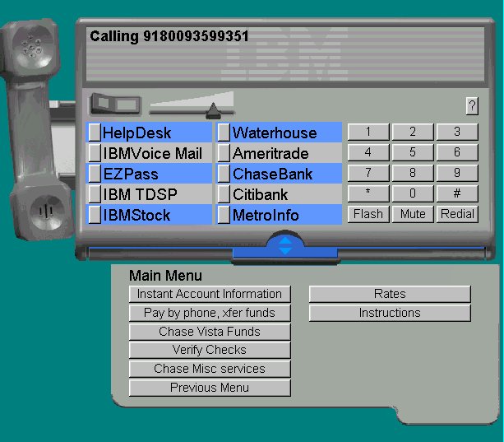Adjust the volume slider triangle knob
Image resolution: width=504 pixels, height=442 pixels.
click(x=213, y=110)
